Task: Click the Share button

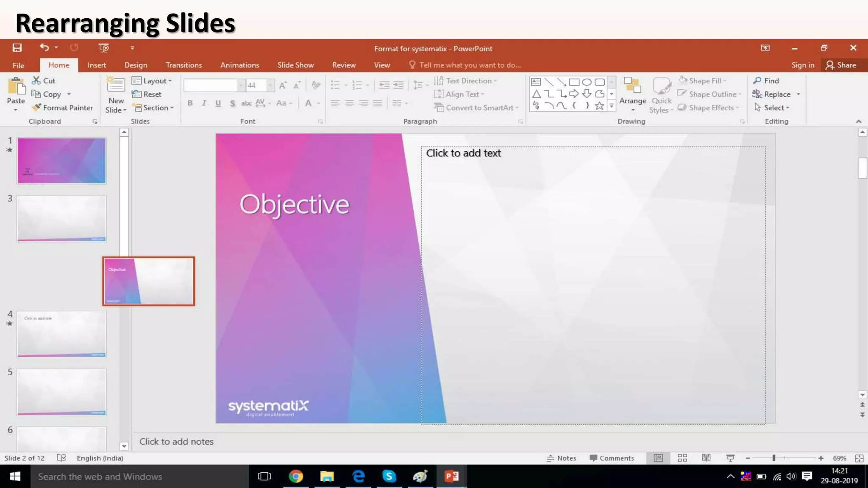Action: tap(841, 65)
